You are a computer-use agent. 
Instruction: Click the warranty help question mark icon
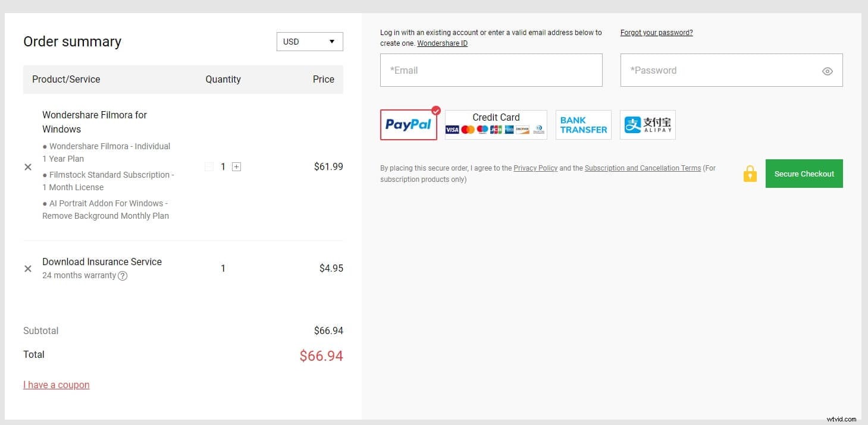[123, 276]
